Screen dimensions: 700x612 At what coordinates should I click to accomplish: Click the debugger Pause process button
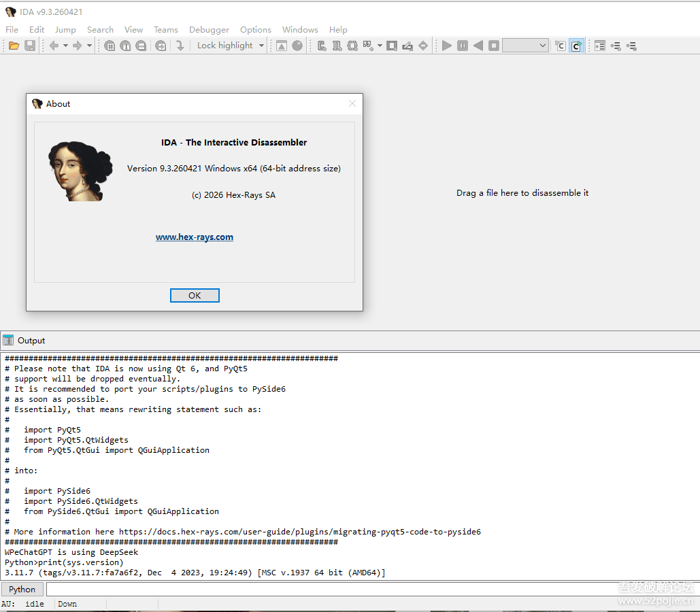[463, 46]
